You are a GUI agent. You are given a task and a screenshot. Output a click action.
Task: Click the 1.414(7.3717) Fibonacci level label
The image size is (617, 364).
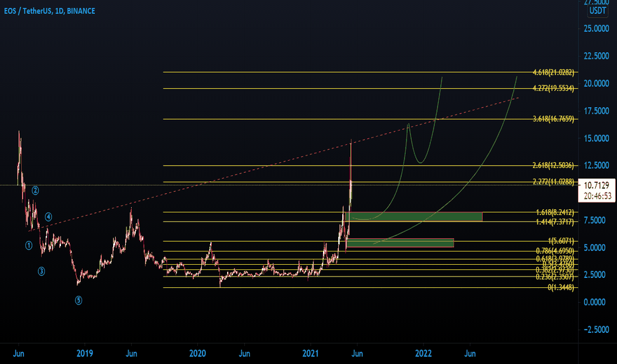coord(555,222)
